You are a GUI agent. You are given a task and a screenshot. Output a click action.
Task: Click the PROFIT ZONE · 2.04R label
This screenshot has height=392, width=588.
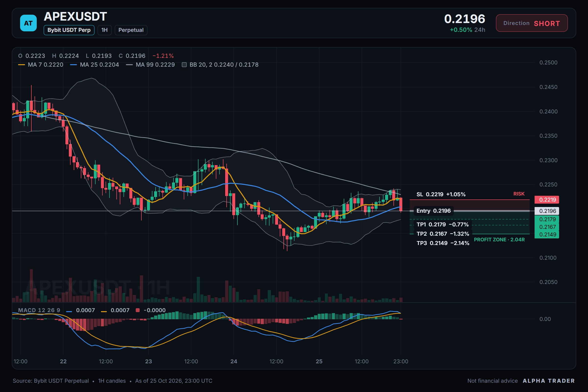coord(499,240)
